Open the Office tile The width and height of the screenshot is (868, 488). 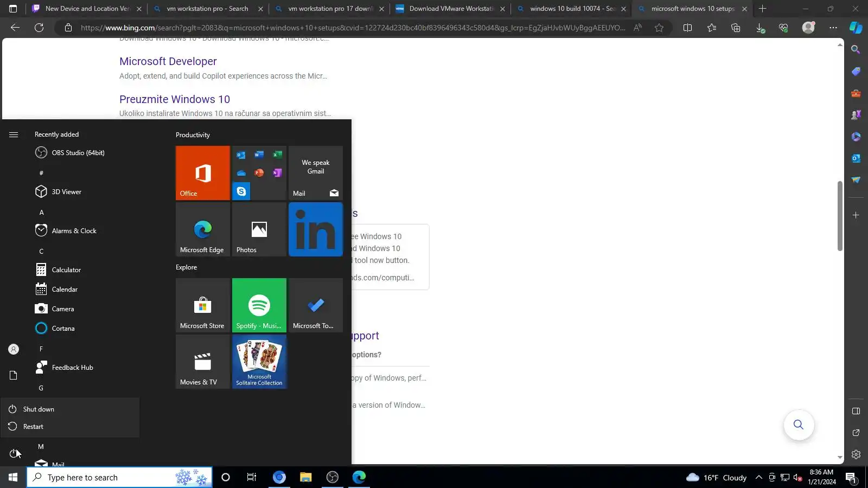pyautogui.click(x=202, y=173)
